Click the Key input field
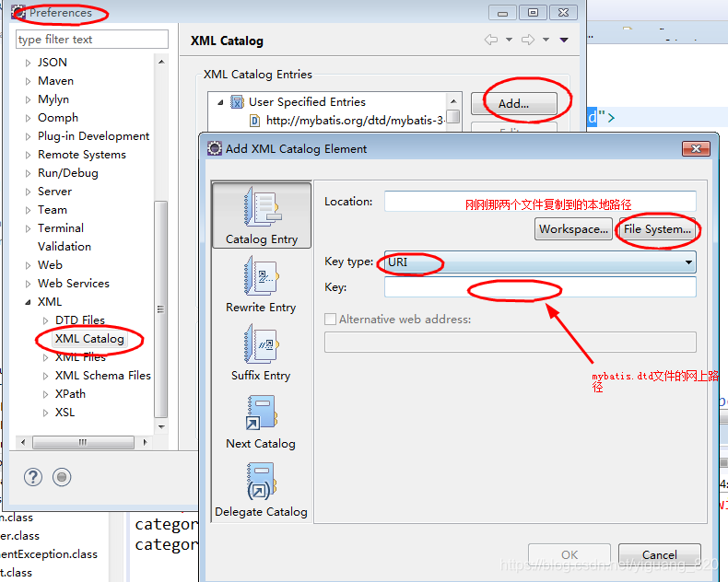The width and height of the screenshot is (728, 582). coord(540,286)
